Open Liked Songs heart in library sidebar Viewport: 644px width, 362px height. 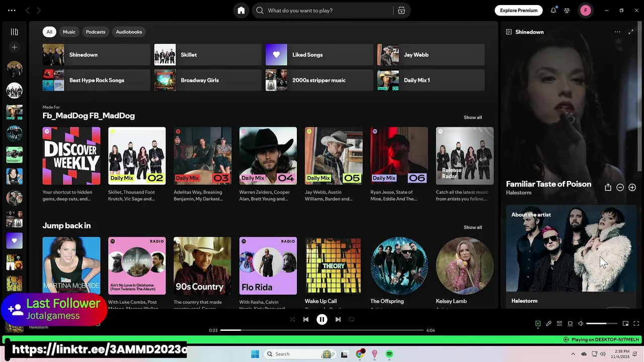(15, 241)
